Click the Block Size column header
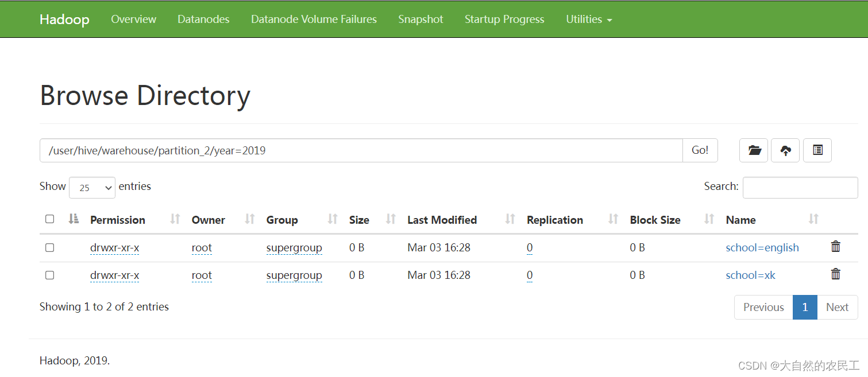This screenshot has width=868, height=377. (x=655, y=220)
